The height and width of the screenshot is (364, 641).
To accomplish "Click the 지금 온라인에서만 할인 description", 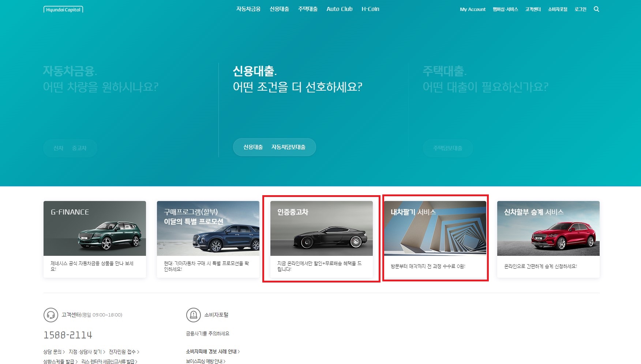I will click(x=319, y=266).
